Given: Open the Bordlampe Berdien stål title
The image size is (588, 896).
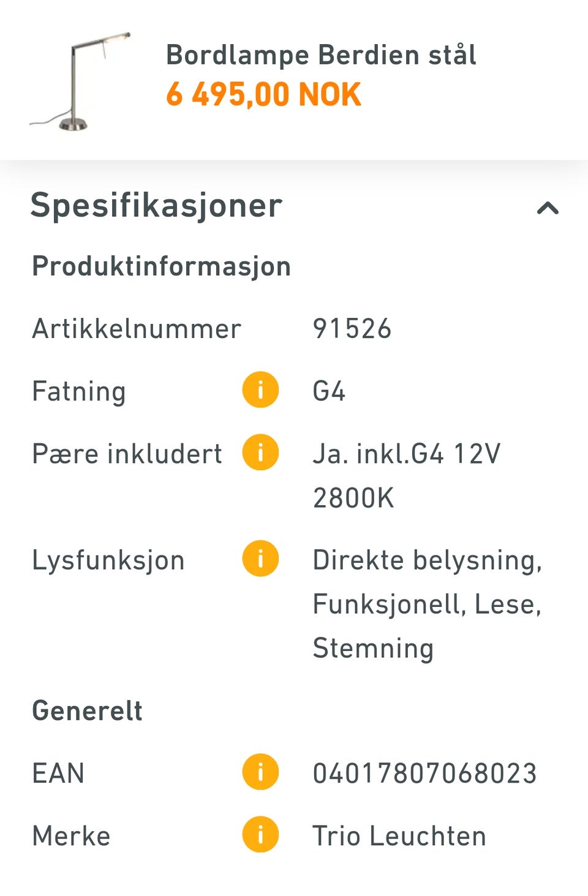Looking at the screenshot, I should (321, 55).
